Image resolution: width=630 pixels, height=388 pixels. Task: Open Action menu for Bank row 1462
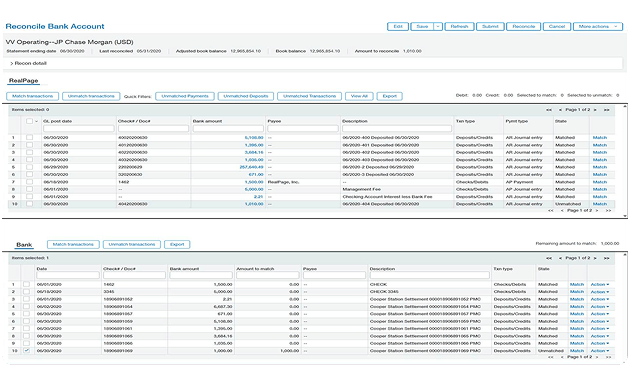[599, 284]
